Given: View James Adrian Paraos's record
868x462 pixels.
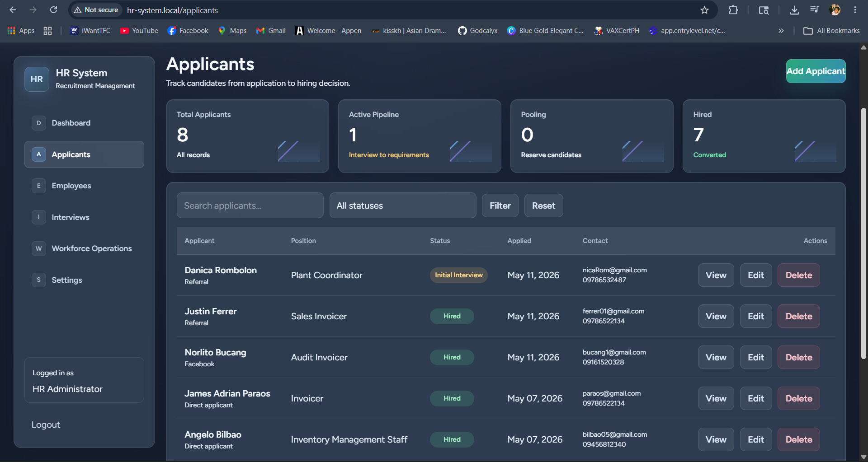Looking at the screenshot, I should pos(716,398).
